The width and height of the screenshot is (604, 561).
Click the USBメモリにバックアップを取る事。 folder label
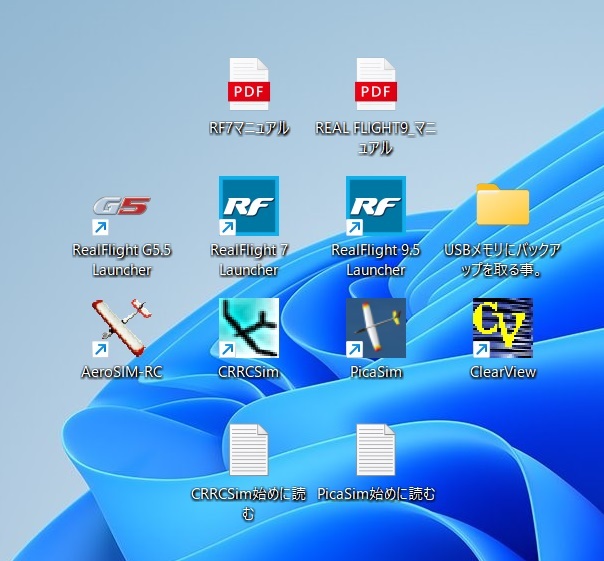503,260
